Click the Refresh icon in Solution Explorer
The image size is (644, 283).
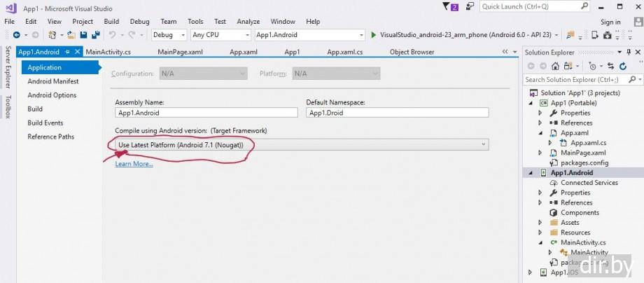(x=623, y=66)
